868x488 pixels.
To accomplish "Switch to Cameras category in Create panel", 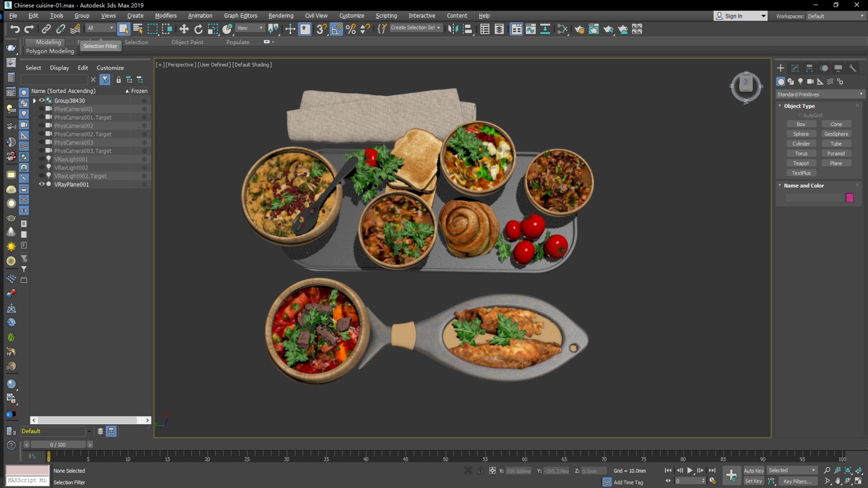I will (810, 82).
